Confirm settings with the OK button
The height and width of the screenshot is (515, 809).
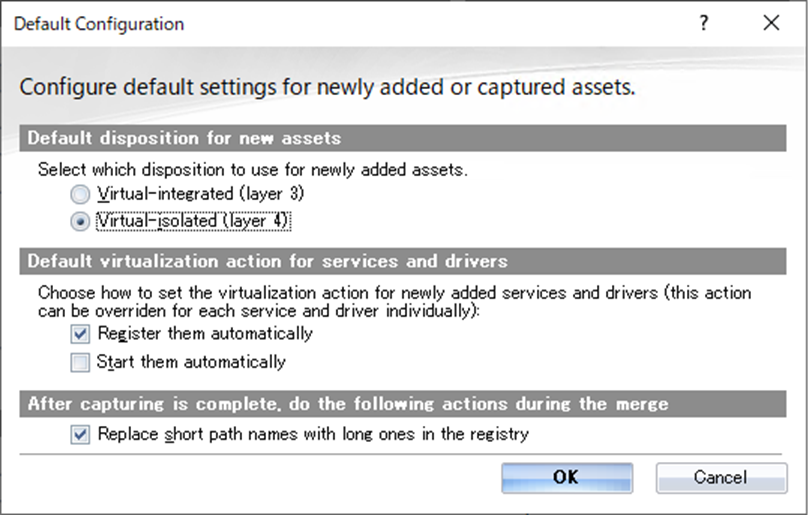click(566, 477)
